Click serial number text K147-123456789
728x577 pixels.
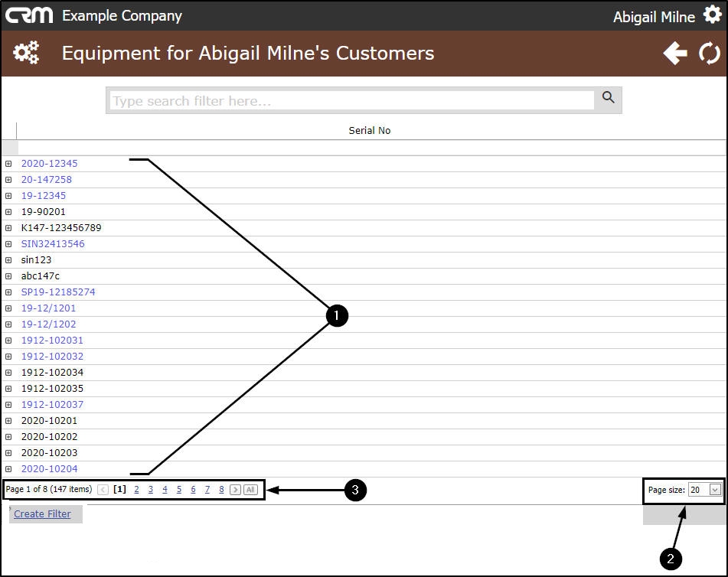(x=61, y=228)
